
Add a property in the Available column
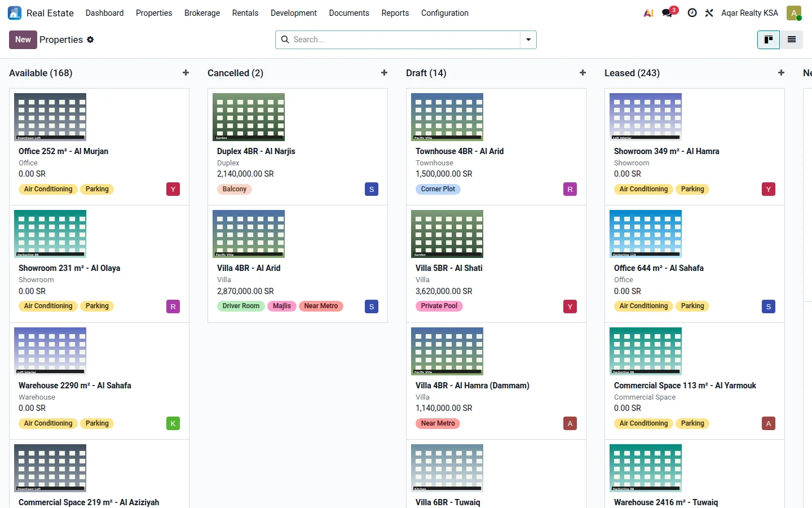click(x=186, y=73)
